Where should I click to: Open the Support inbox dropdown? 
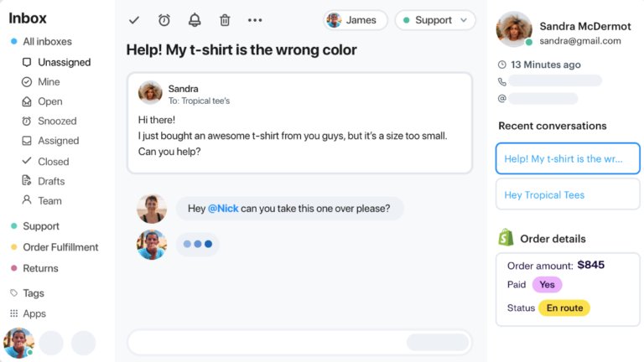[x=435, y=20]
